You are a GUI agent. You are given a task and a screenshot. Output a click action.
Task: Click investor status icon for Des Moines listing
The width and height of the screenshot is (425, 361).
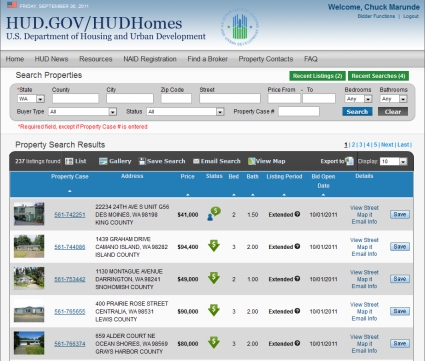point(214,213)
